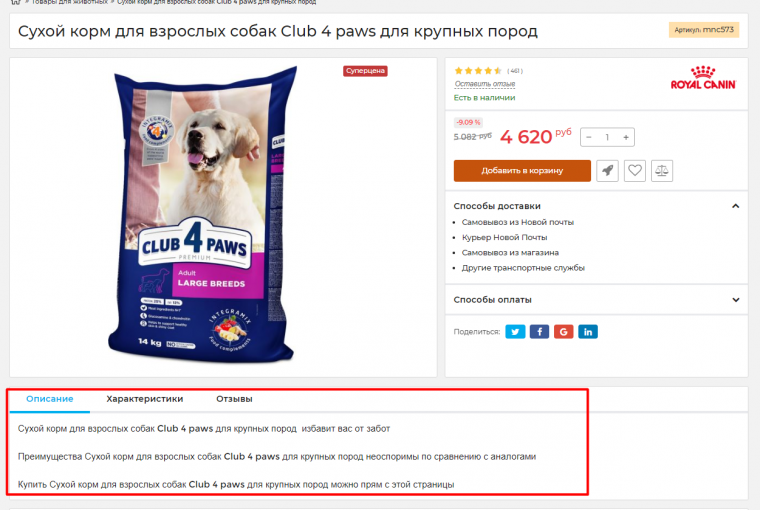Viewport: 760px width, 510px height.
Task: Share via the Google icon
Action: click(x=564, y=332)
